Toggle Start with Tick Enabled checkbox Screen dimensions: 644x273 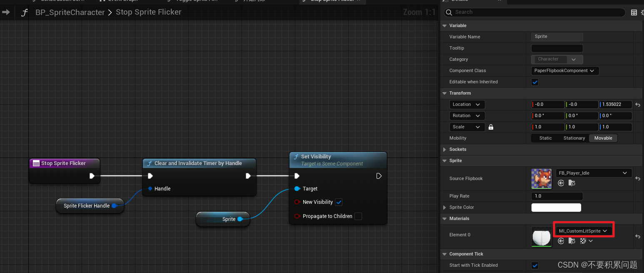pos(535,265)
